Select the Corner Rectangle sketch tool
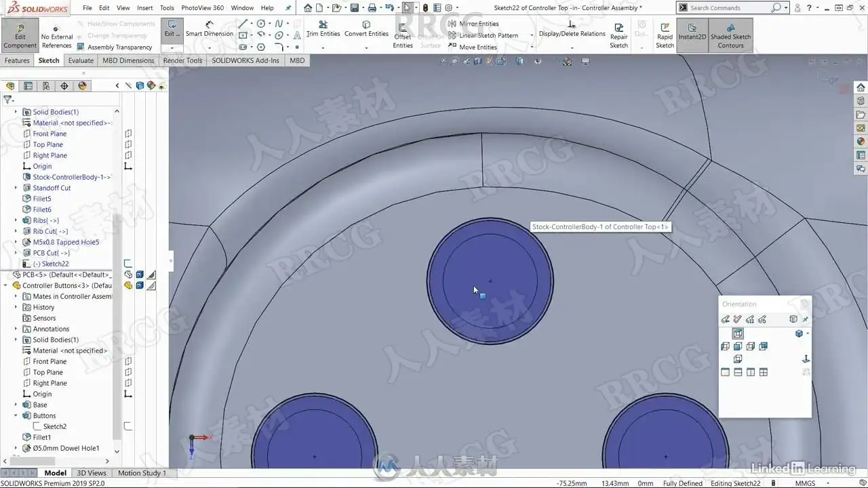Image resolution: width=868 pixels, height=488 pixels. 243,35
